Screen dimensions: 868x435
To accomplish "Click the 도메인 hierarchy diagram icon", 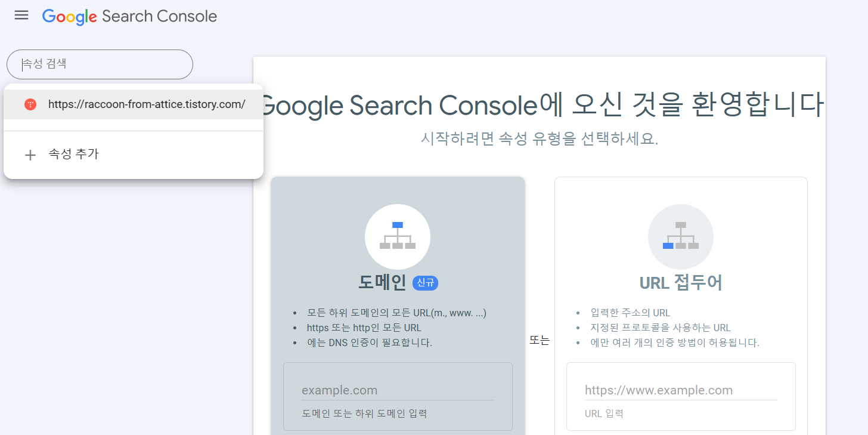I will pyautogui.click(x=398, y=236).
